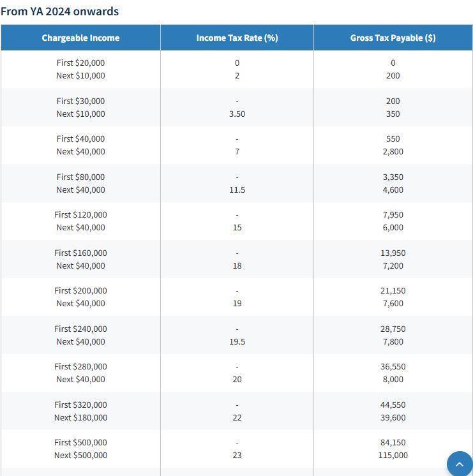Click the 13,950 gross tax amount
Viewport: 473px width, 476px height.
click(393, 253)
